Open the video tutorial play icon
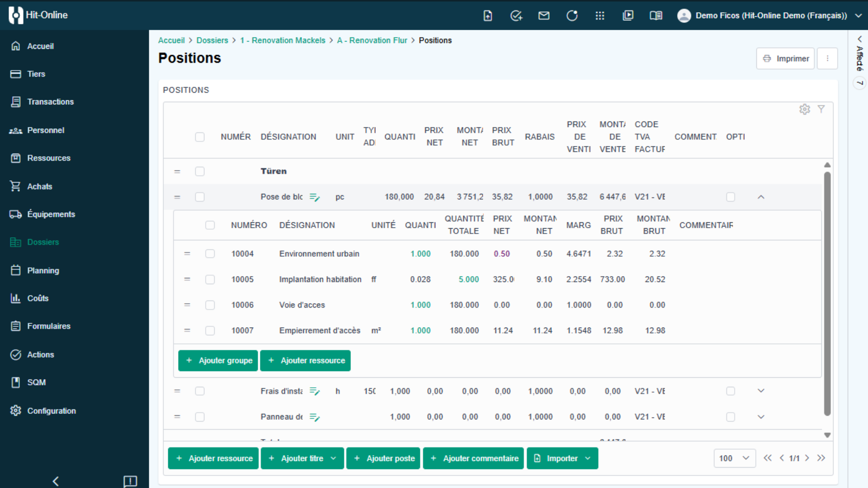The image size is (868, 488). tap(628, 16)
